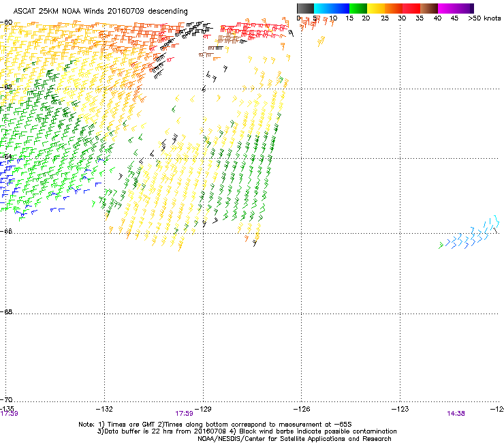Click the brown 35-40 knots legend color

tap(429, 8)
